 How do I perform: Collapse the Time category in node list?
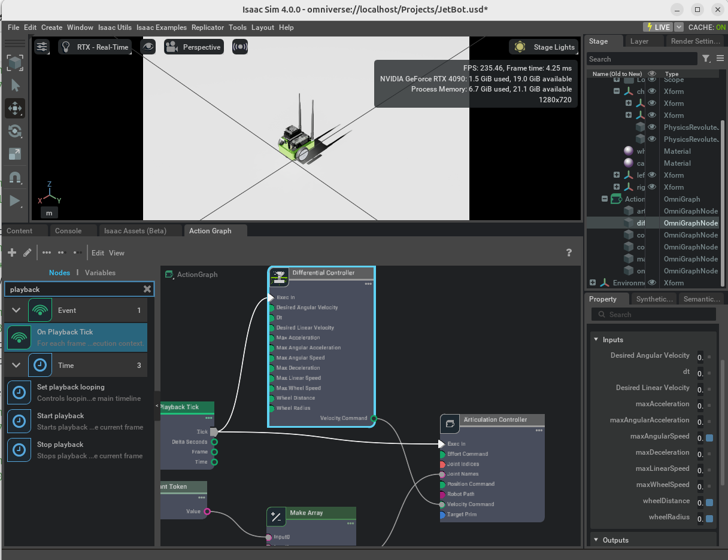click(x=16, y=365)
